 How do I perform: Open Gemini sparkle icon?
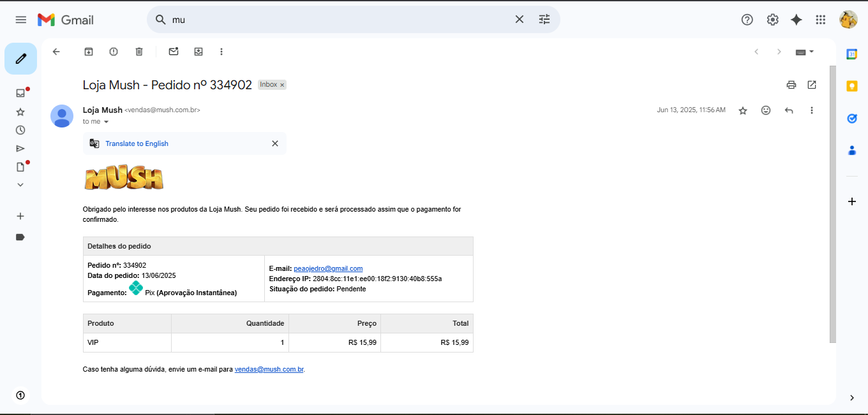(x=797, y=20)
